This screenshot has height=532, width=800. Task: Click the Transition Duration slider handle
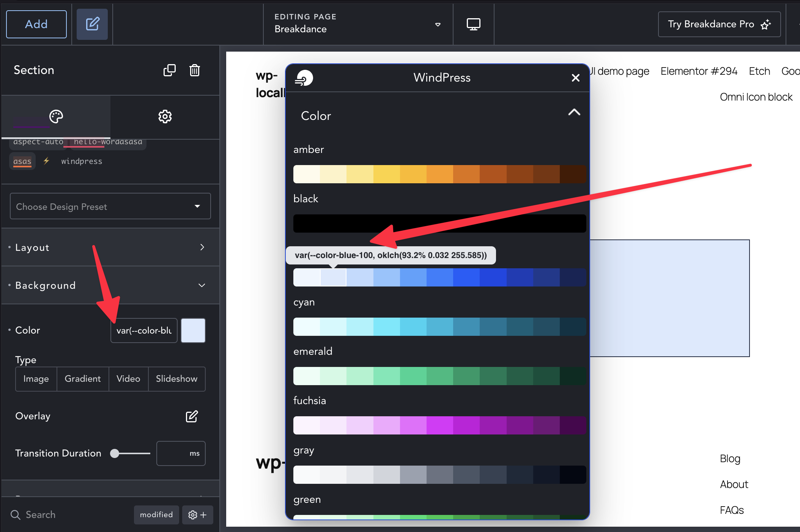[x=115, y=453]
